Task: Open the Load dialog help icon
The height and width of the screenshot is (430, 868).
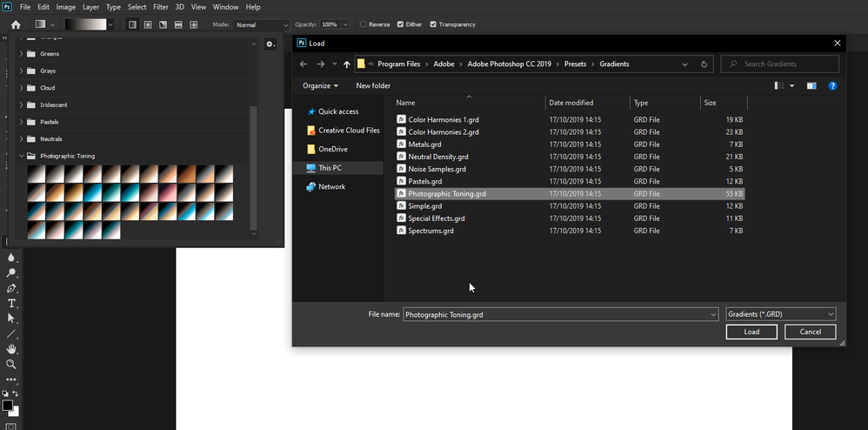Action: click(832, 86)
